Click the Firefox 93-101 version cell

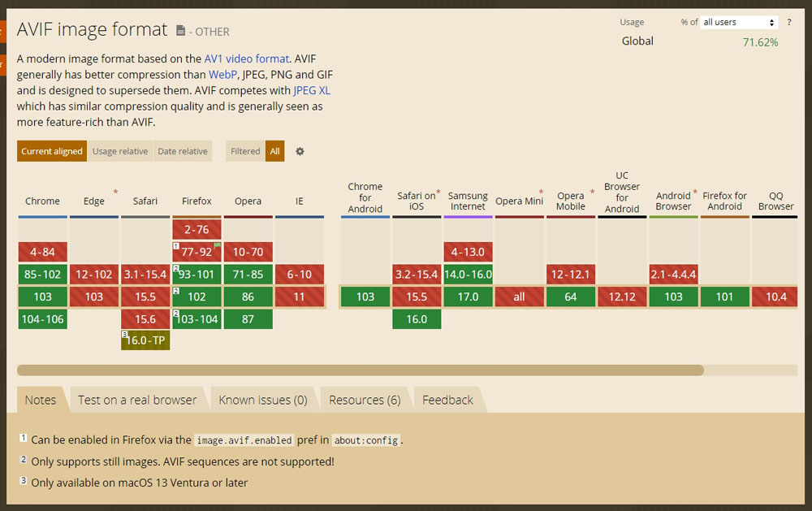click(197, 274)
